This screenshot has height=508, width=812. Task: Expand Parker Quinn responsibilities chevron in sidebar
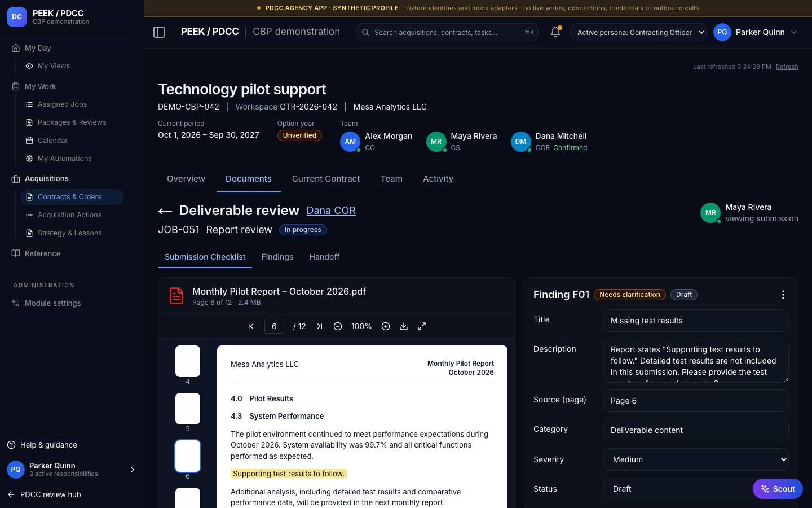pyautogui.click(x=133, y=470)
